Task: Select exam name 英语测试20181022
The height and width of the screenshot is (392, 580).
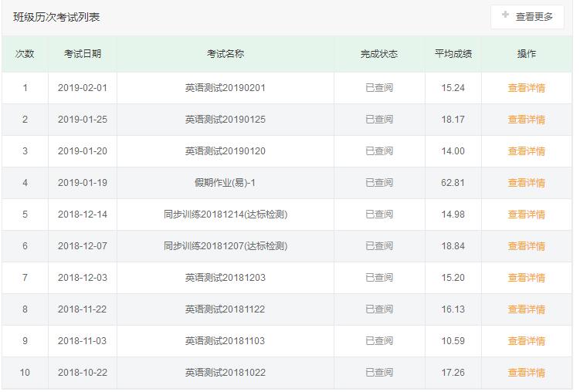Action: coord(226,373)
